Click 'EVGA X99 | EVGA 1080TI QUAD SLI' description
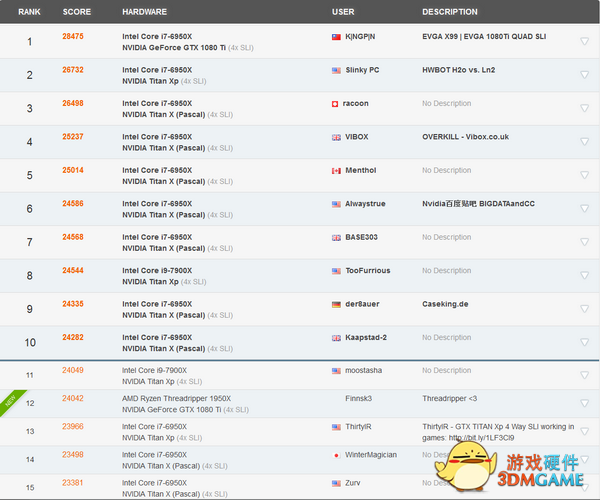 tap(484, 37)
